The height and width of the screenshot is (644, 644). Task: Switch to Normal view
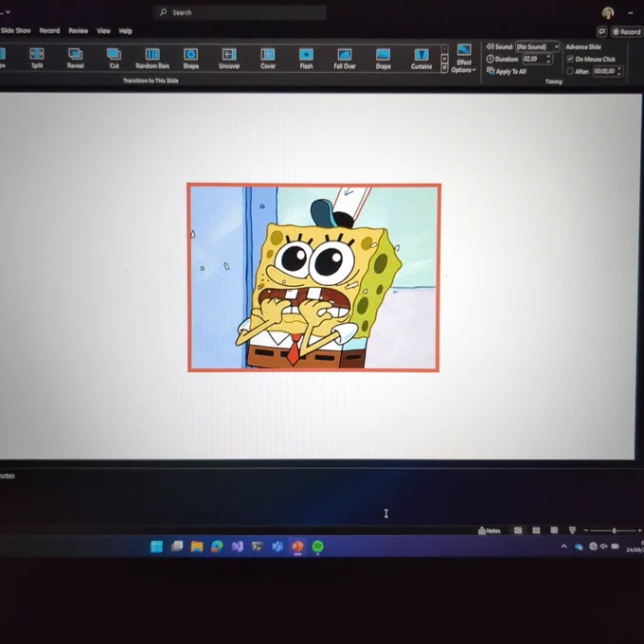pyautogui.click(x=518, y=530)
